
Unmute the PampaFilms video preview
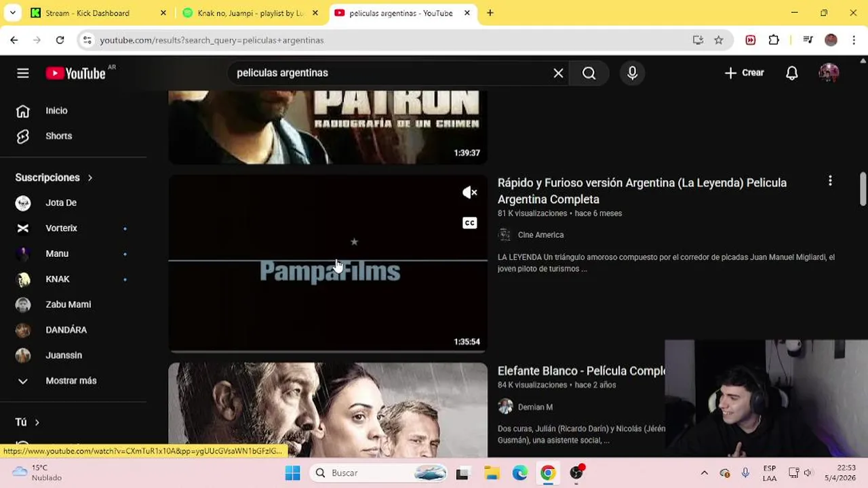tap(469, 193)
